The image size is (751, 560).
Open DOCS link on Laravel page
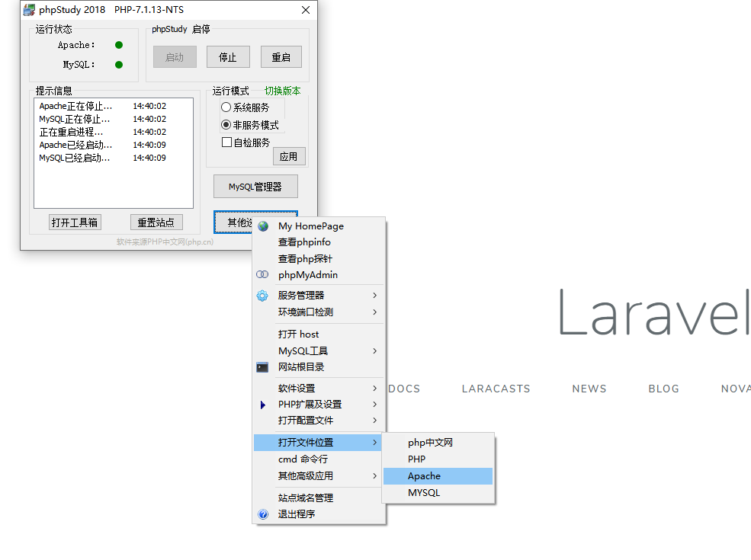tap(404, 389)
